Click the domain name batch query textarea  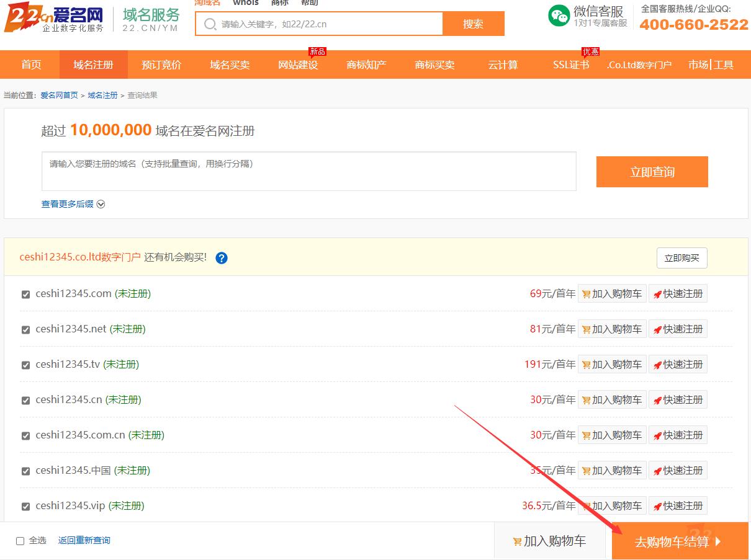tap(308, 171)
